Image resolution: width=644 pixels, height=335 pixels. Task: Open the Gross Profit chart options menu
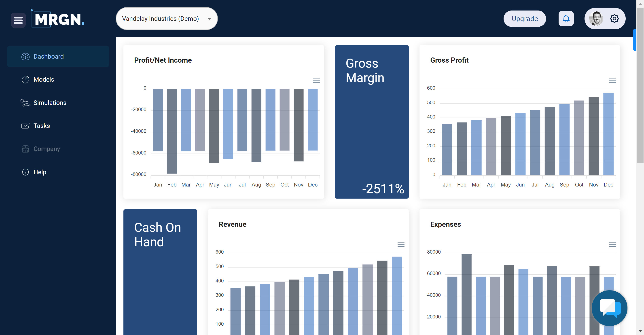tap(612, 81)
